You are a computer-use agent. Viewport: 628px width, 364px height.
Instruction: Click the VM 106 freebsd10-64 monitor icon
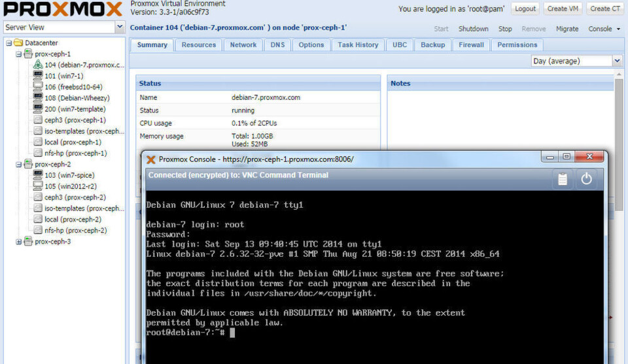(38, 86)
